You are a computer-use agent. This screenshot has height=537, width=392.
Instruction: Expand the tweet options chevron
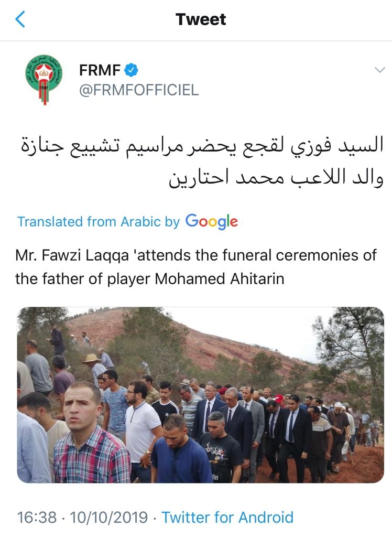[379, 70]
